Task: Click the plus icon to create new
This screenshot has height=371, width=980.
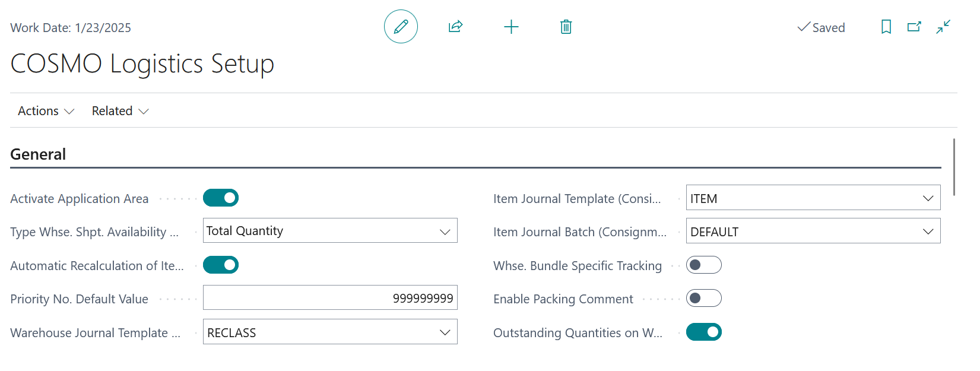Action: coord(511,27)
